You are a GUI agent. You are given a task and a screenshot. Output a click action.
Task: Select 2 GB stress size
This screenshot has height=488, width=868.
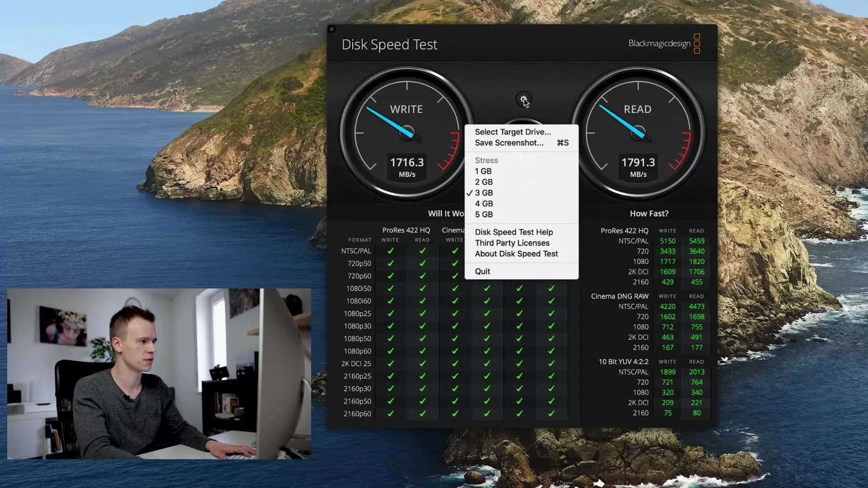coord(521,182)
